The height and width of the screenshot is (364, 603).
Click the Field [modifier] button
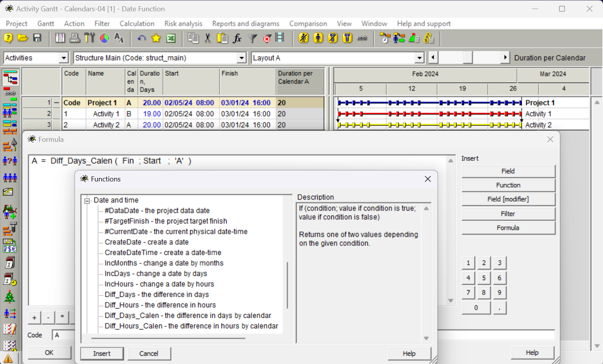click(508, 199)
